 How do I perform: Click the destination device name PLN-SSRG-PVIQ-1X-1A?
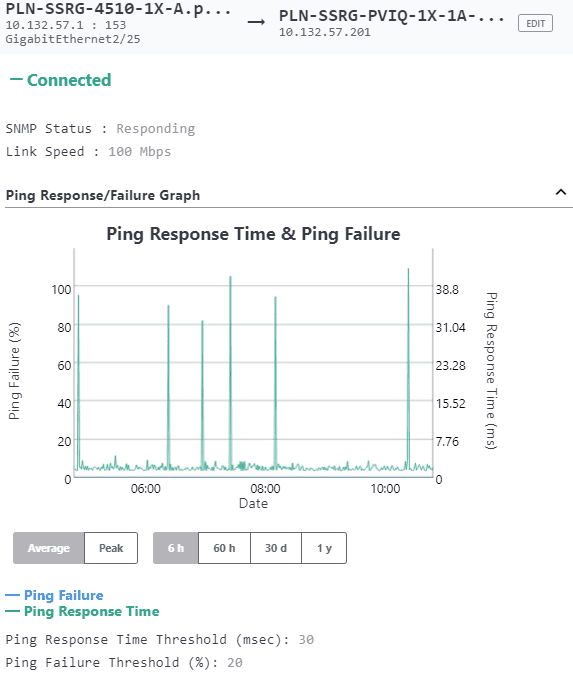tap(391, 16)
